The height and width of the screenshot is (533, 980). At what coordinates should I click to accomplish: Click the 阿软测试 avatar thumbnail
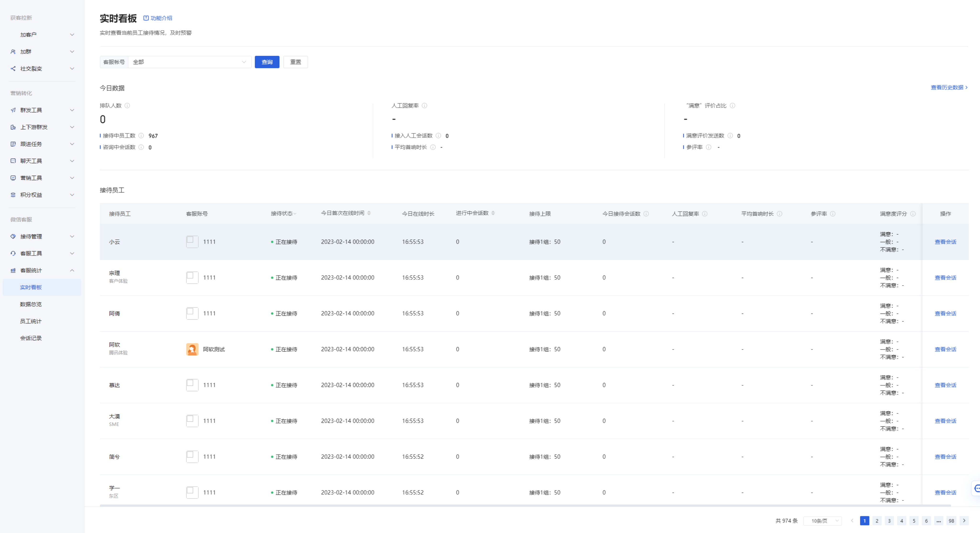[192, 349]
